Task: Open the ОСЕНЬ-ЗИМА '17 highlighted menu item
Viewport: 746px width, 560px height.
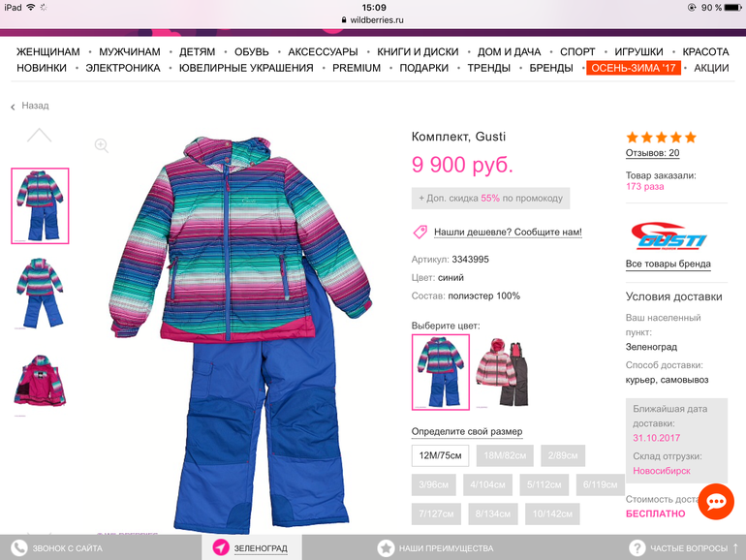Action: pyautogui.click(x=634, y=68)
